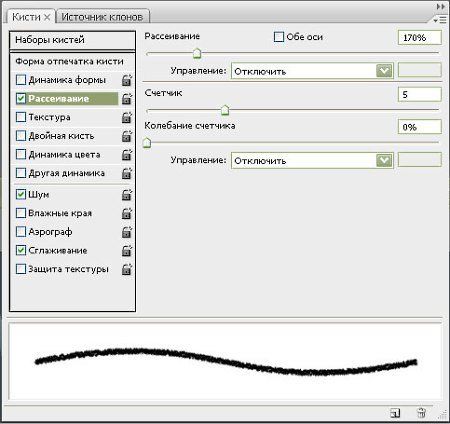Click the Колебание счетчика field 0%

[420, 127]
